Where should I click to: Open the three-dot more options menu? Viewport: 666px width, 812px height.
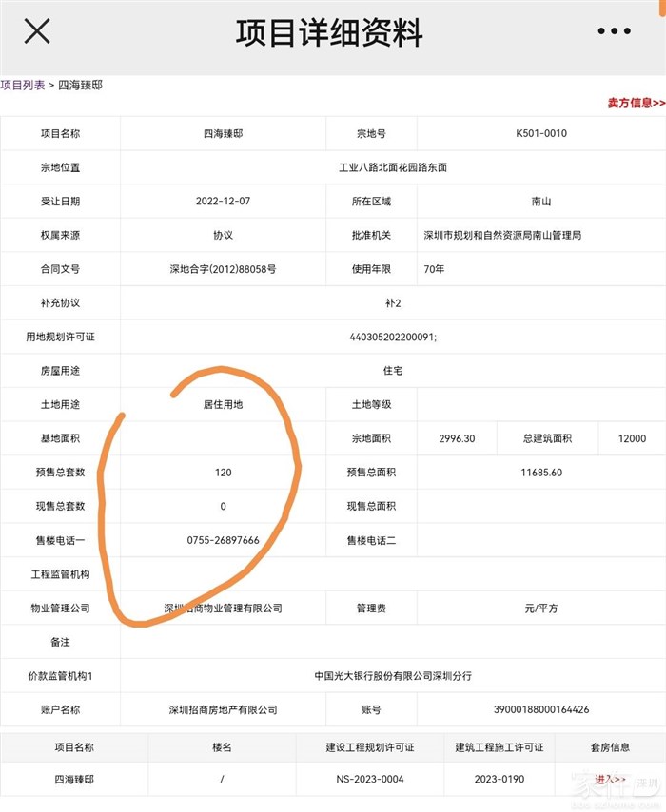pyautogui.click(x=614, y=31)
